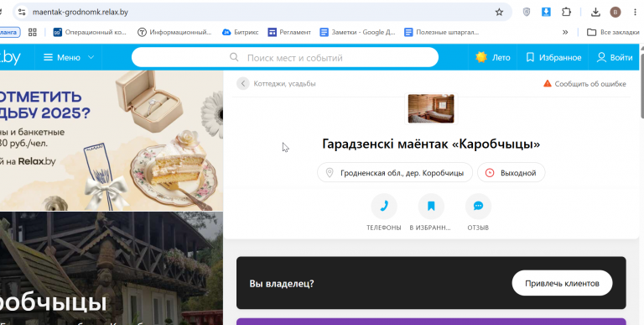The image size is (644, 325).
Task: Open the blue download extension icon
Action: pyautogui.click(x=546, y=12)
